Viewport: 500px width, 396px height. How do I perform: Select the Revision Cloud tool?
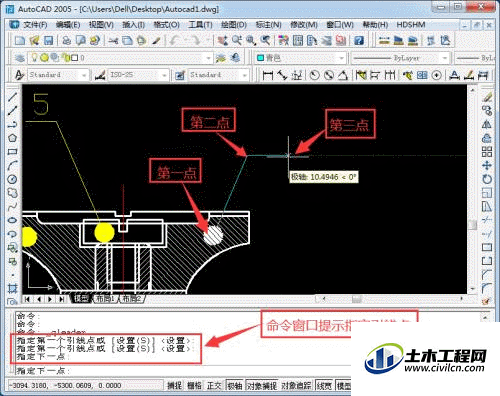(12, 193)
